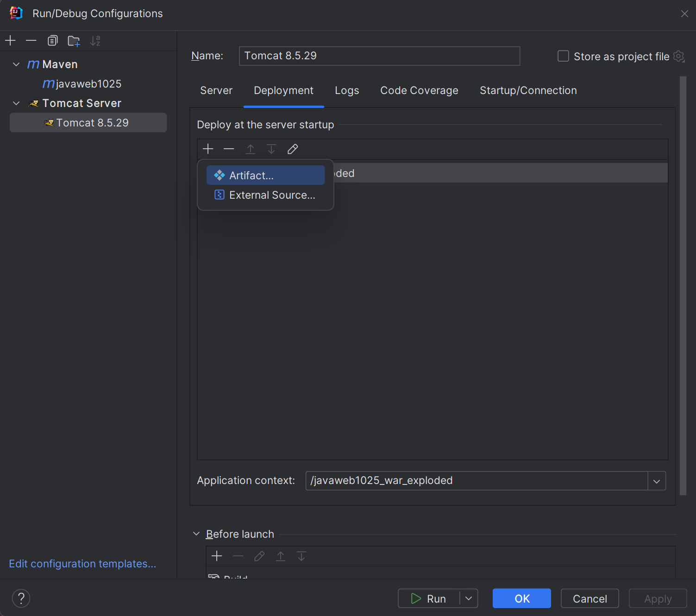696x616 pixels.
Task: Collapse the Tomcat Server group
Action: point(16,103)
